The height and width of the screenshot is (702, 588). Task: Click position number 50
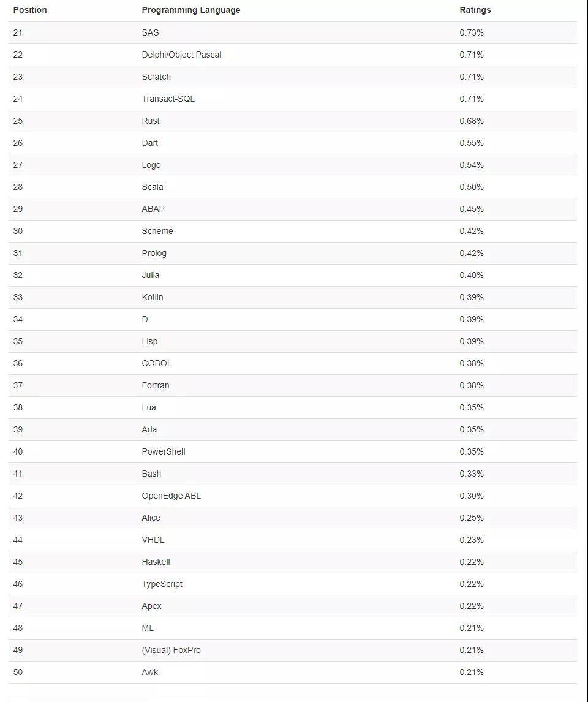pos(18,672)
